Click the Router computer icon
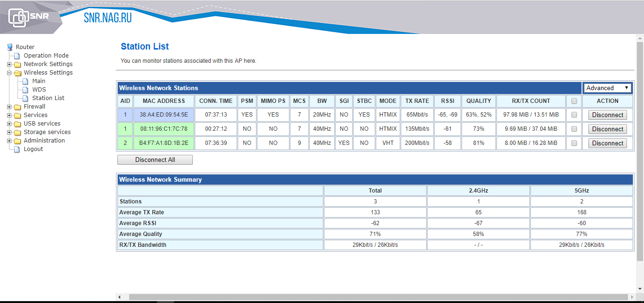This screenshot has width=644, height=303. pos(10,47)
